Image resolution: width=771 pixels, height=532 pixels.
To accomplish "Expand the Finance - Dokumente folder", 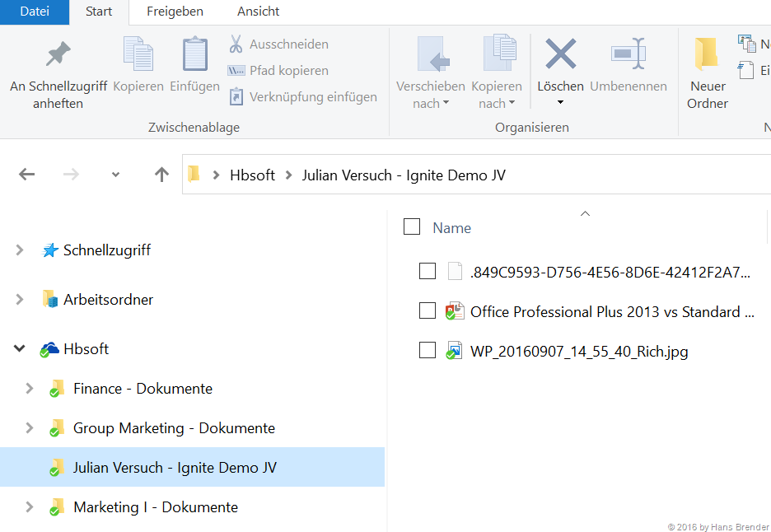I will [30, 389].
